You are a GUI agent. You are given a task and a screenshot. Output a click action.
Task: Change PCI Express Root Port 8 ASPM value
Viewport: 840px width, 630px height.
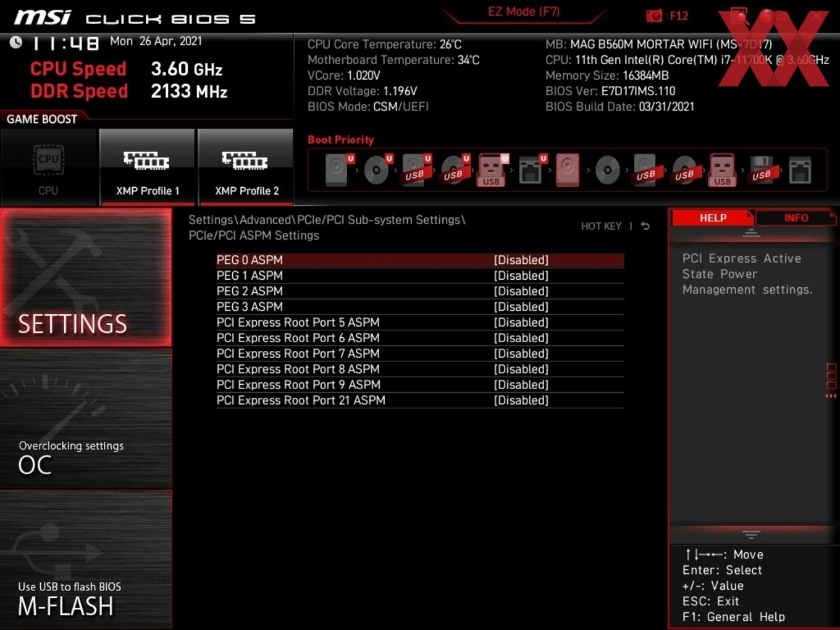(x=521, y=369)
